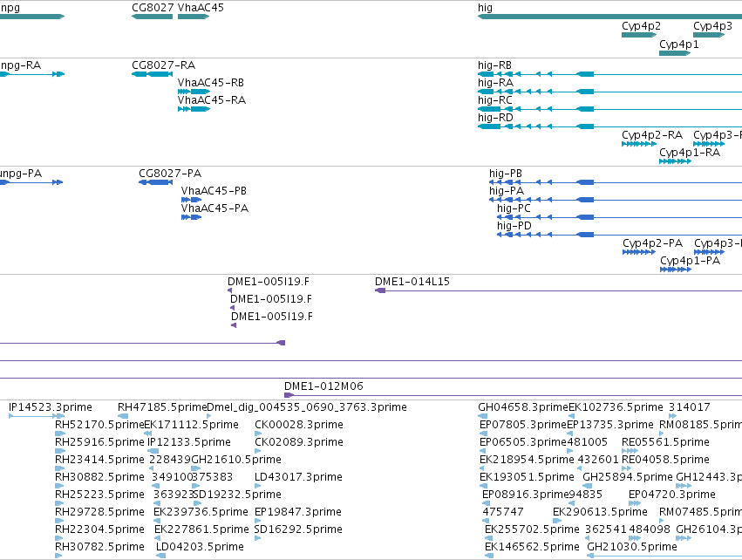The width and height of the screenshot is (742, 560).
Task: Click the long hig gene bar
Action: [610, 17]
